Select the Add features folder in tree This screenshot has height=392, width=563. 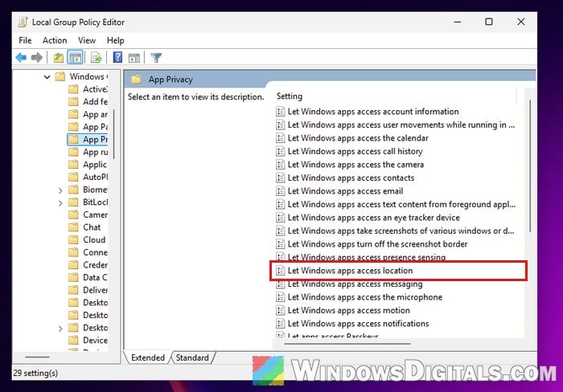[88, 101]
